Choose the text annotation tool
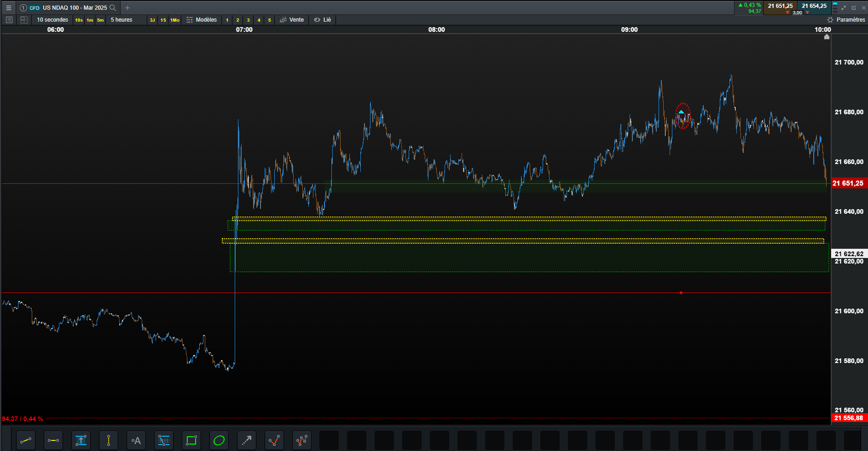Image resolution: width=868 pixels, height=451 pixels. pos(136,441)
